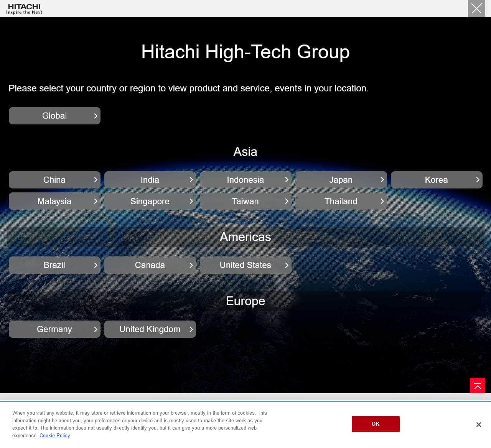Choose China from the Asia list
The image size is (491, 448).
[x=54, y=180]
